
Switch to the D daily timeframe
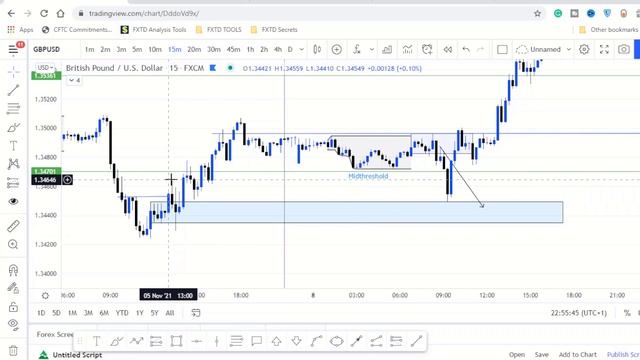pos(290,49)
